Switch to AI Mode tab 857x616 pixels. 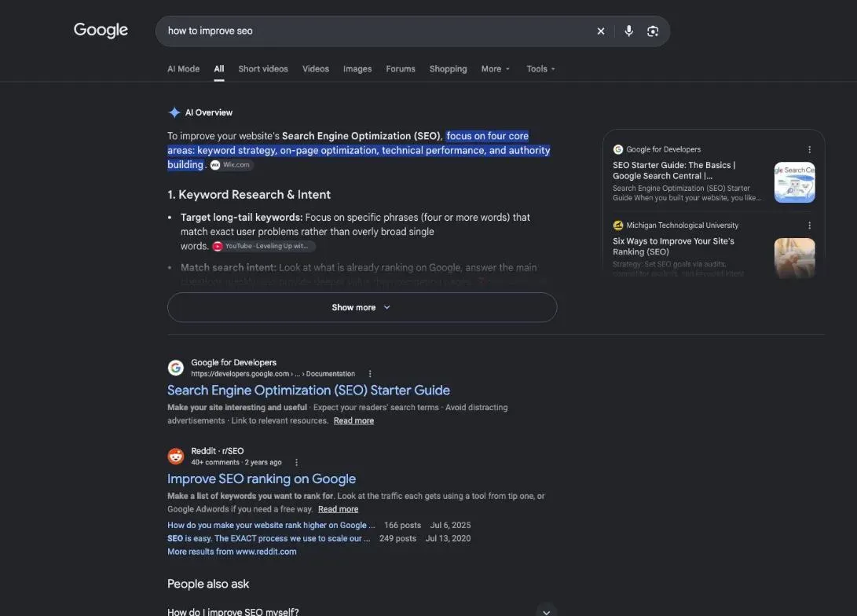(183, 69)
